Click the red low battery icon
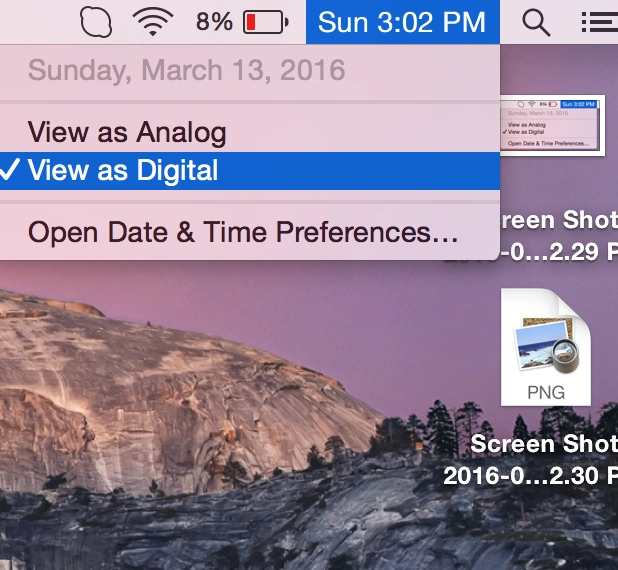Viewport: 618px width, 570px height. pyautogui.click(x=266, y=22)
